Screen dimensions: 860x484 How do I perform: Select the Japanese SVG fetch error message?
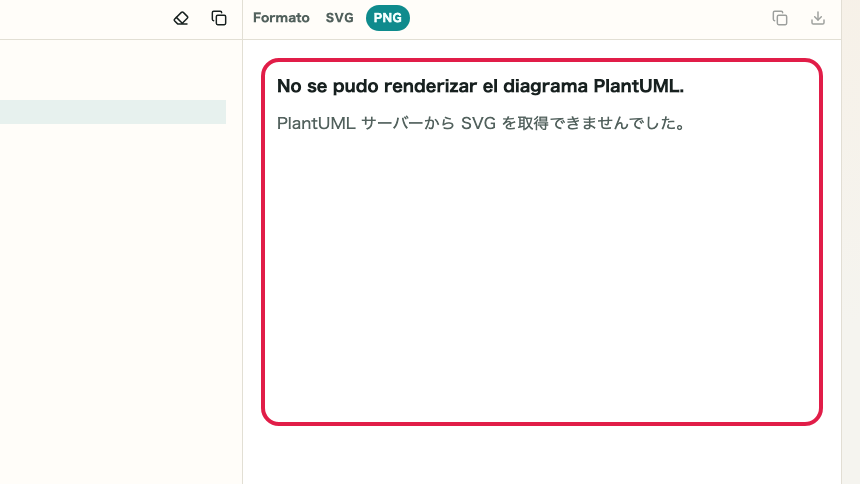(x=482, y=123)
